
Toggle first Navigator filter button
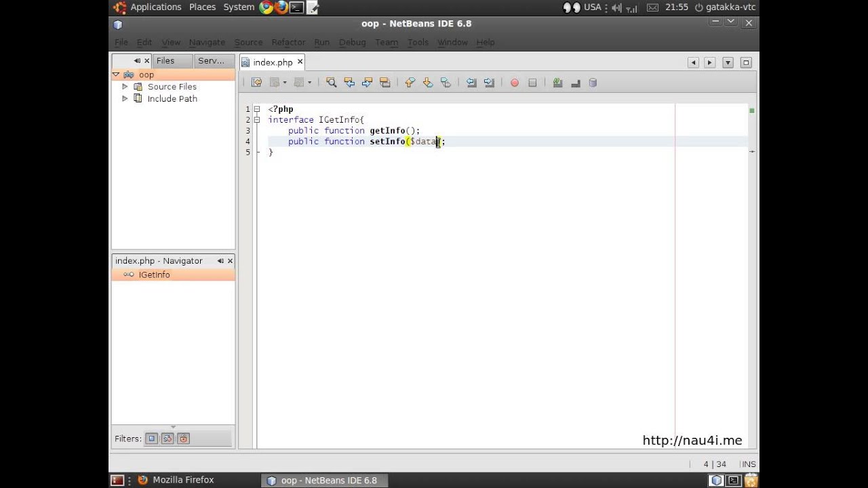152,439
